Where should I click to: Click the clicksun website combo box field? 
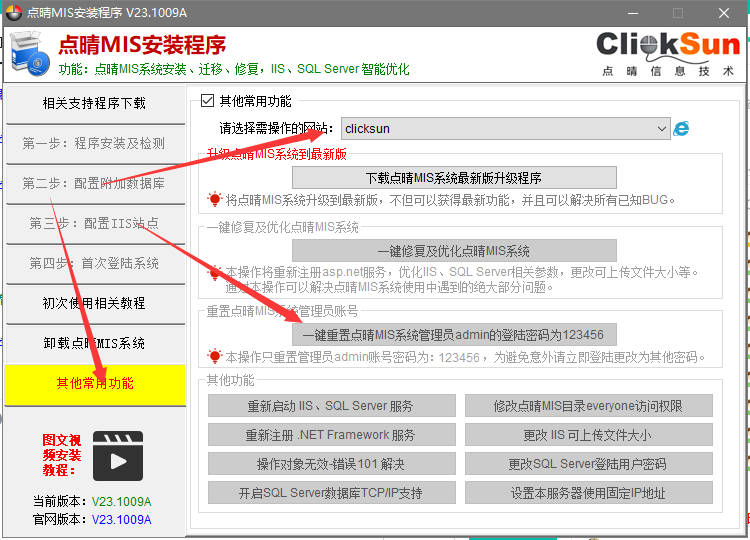[497, 129]
